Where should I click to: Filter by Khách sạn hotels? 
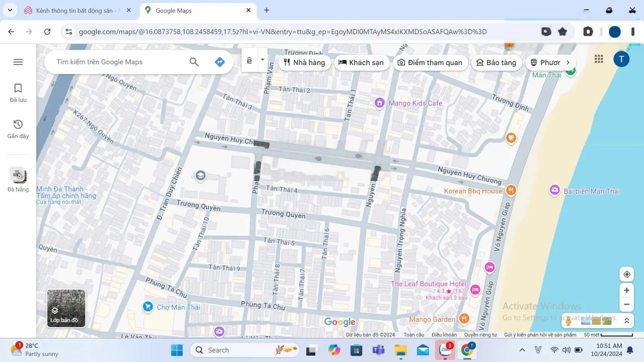tap(361, 62)
